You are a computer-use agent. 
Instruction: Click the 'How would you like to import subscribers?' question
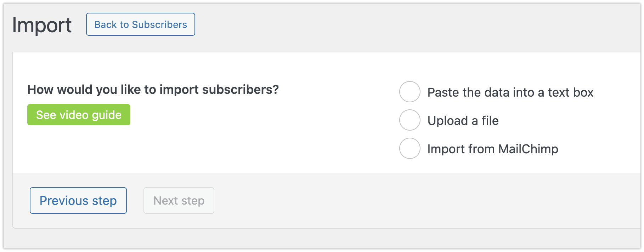(x=153, y=90)
